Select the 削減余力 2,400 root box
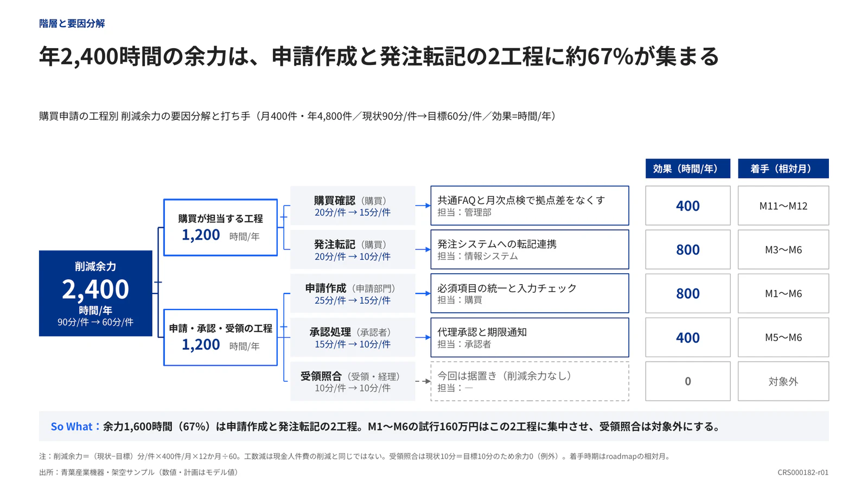This screenshot has height=488, width=868. click(x=95, y=293)
